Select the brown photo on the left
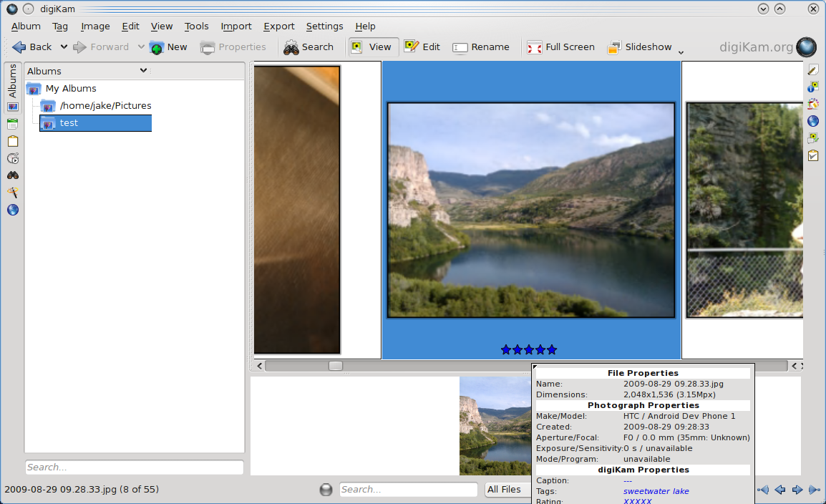The image size is (826, 504). [297, 210]
